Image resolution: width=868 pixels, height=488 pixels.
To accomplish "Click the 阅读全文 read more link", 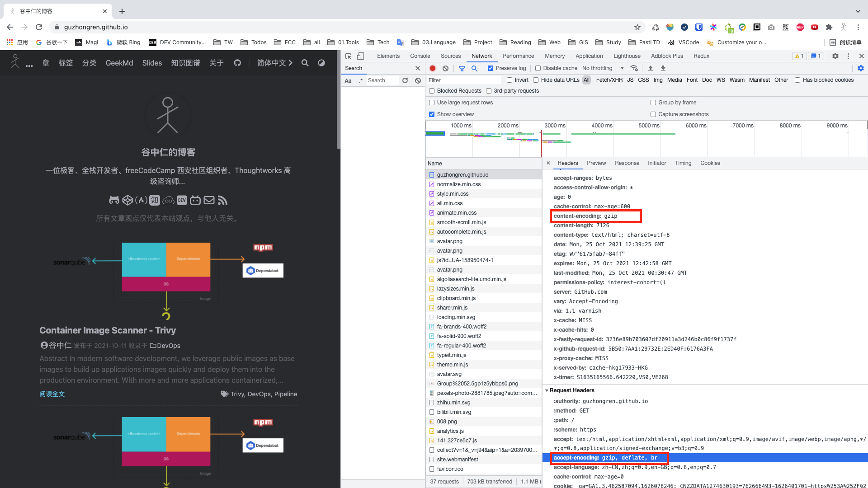I will (x=52, y=394).
